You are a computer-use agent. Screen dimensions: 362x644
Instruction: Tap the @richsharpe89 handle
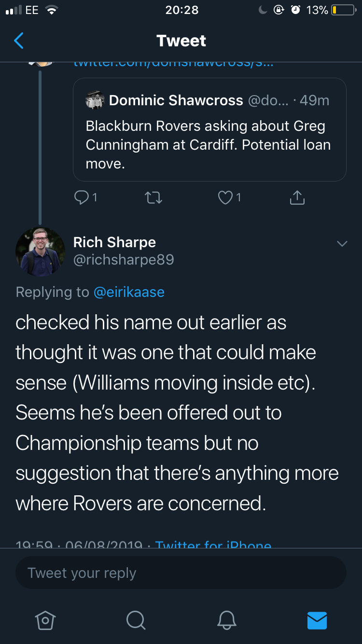click(124, 260)
